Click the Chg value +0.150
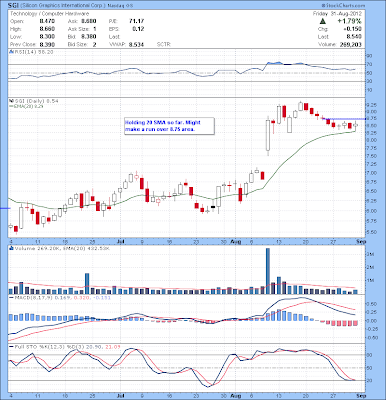 pyautogui.click(x=352, y=29)
